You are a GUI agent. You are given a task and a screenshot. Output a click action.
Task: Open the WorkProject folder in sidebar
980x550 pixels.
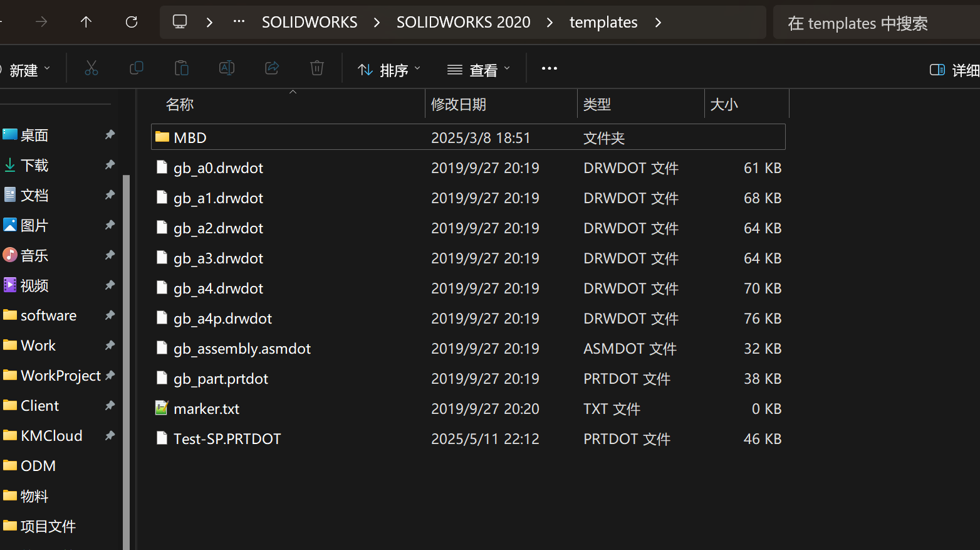coord(61,376)
